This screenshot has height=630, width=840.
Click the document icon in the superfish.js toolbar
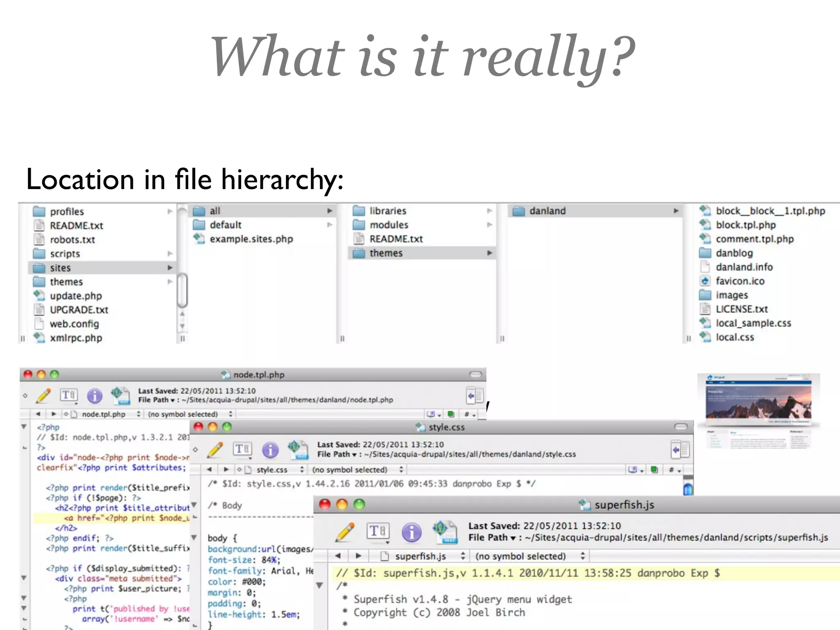click(445, 532)
